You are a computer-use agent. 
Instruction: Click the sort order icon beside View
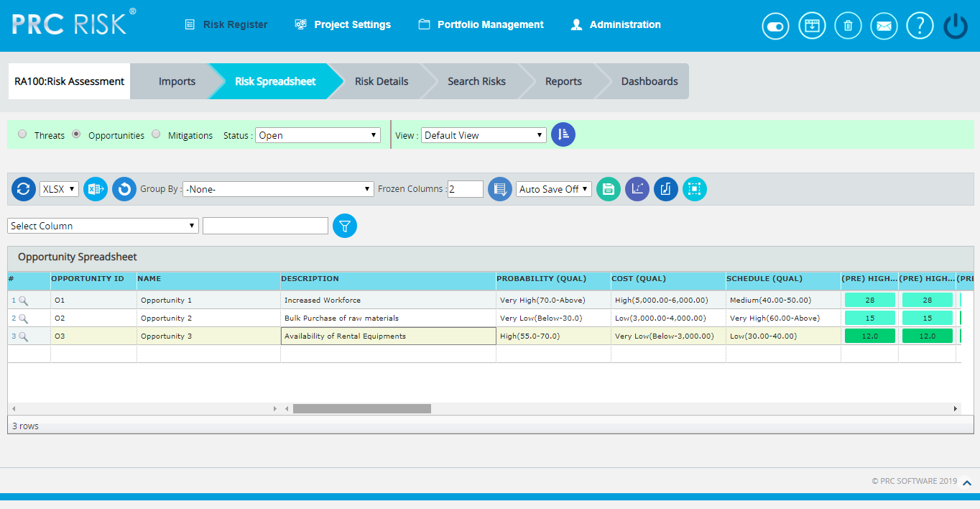click(x=563, y=134)
